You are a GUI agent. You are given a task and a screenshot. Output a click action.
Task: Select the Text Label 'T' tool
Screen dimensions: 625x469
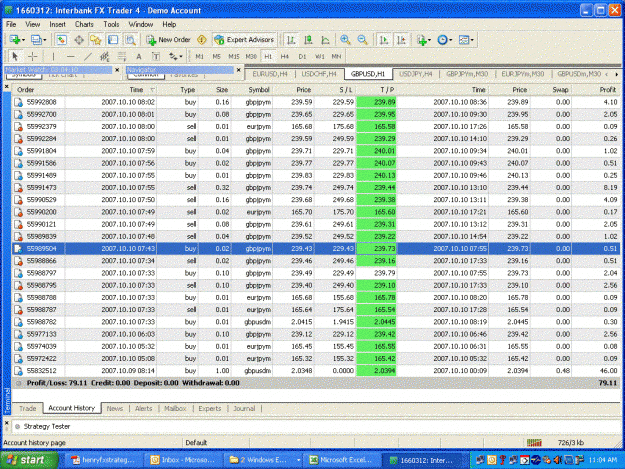point(156,56)
